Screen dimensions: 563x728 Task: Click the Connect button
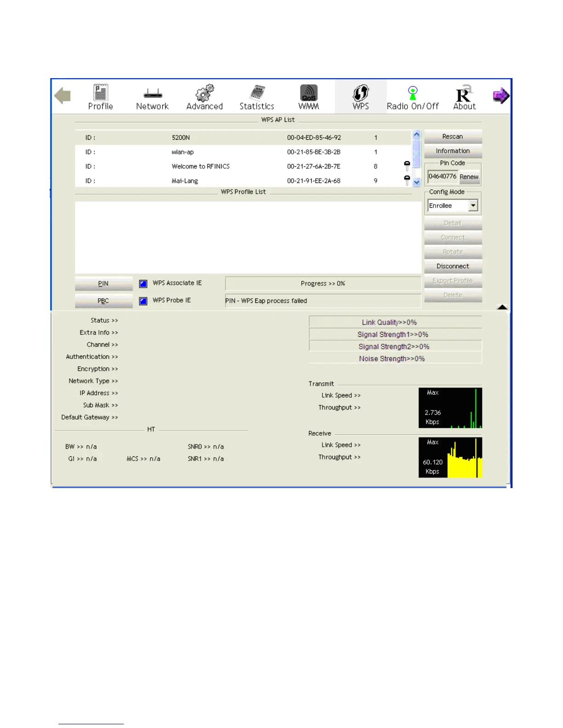pyautogui.click(x=453, y=238)
